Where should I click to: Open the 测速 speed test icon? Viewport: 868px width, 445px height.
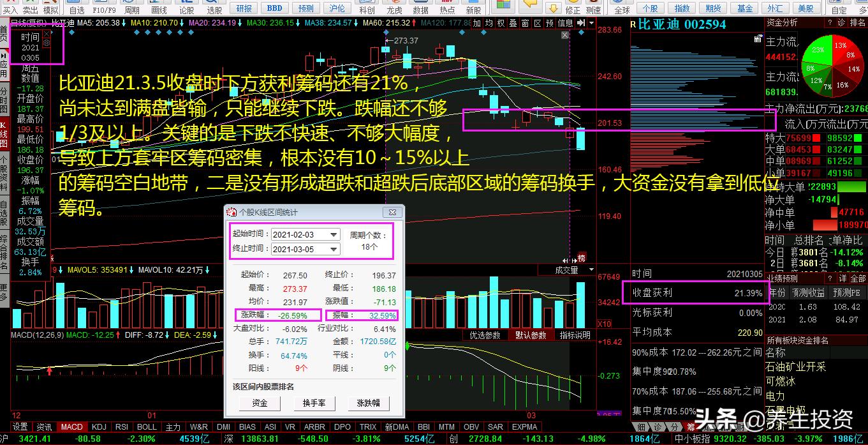point(593,7)
